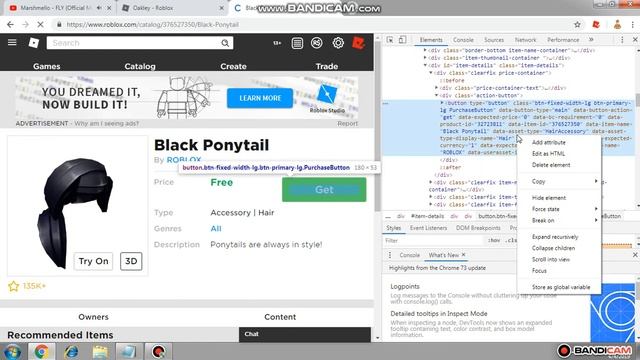Click the Roblox logo home icon
Viewport: 640px width, 360px height.
pyautogui.click(x=33, y=42)
